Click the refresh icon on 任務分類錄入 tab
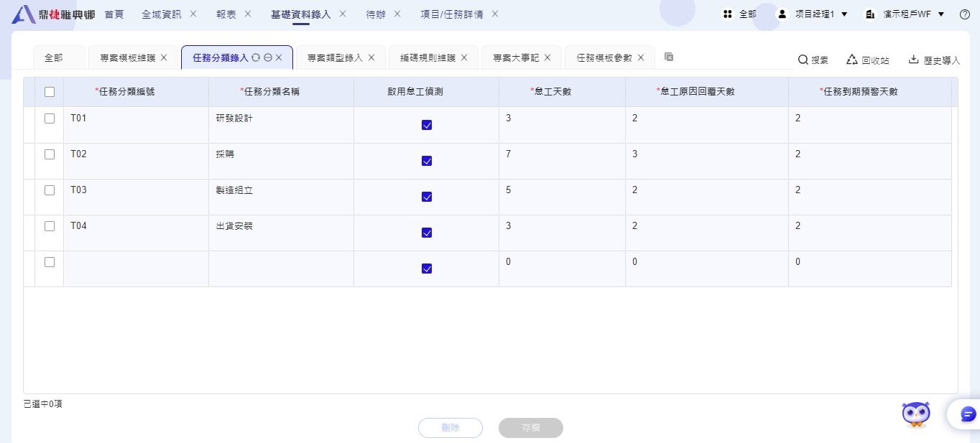Screen dimensions: 980x443 point(257,57)
